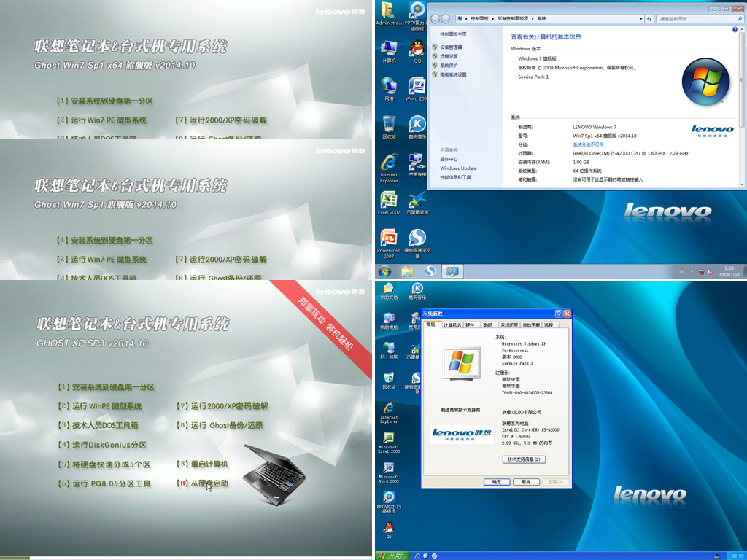Screen dimensions: 747x560
Task: Click 取消 in the 系统属性 dialog
Action: (x=526, y=482)
